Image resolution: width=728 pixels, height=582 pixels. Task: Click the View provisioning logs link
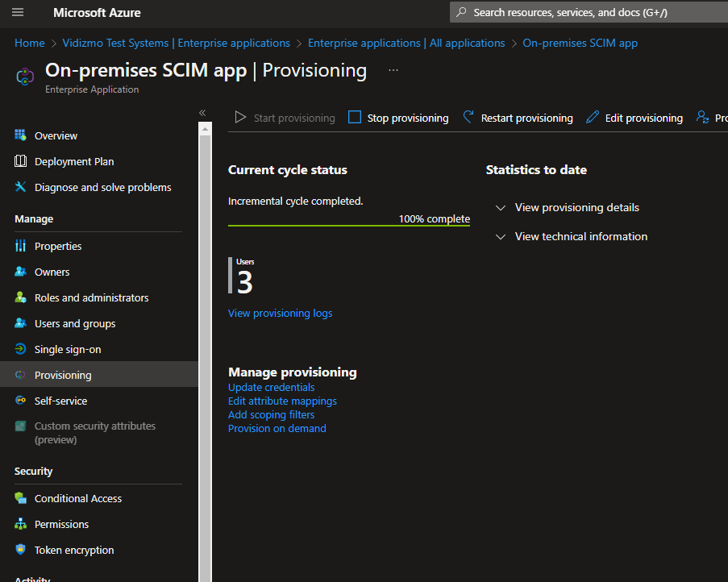pyautogui.click(x=280, y=313)
